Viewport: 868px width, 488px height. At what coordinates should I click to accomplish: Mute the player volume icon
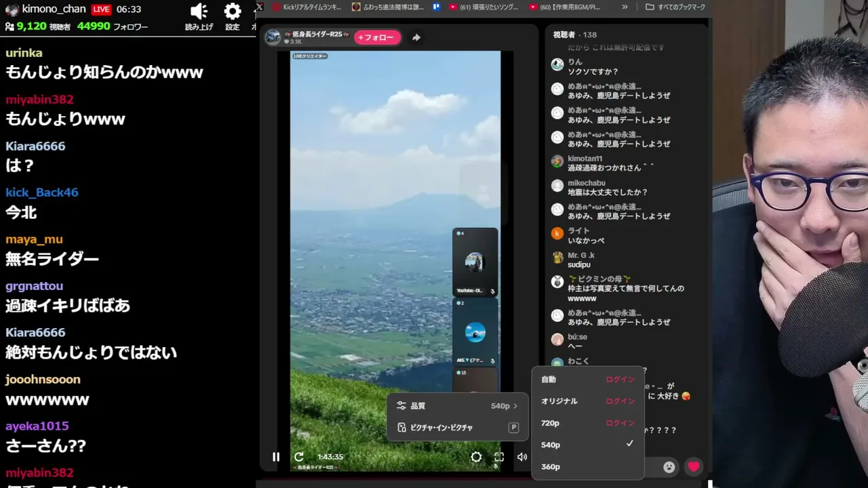point(521,457)
